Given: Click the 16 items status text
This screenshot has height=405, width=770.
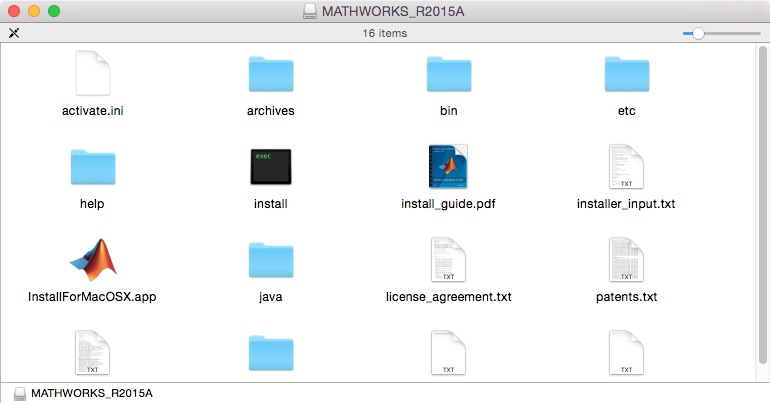Looking at the screenshot, I should coord(385,33).
